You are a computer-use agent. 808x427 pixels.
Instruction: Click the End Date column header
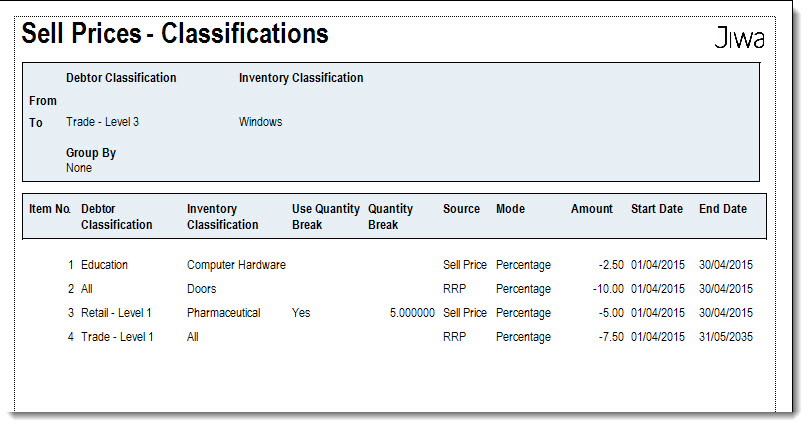722,209
